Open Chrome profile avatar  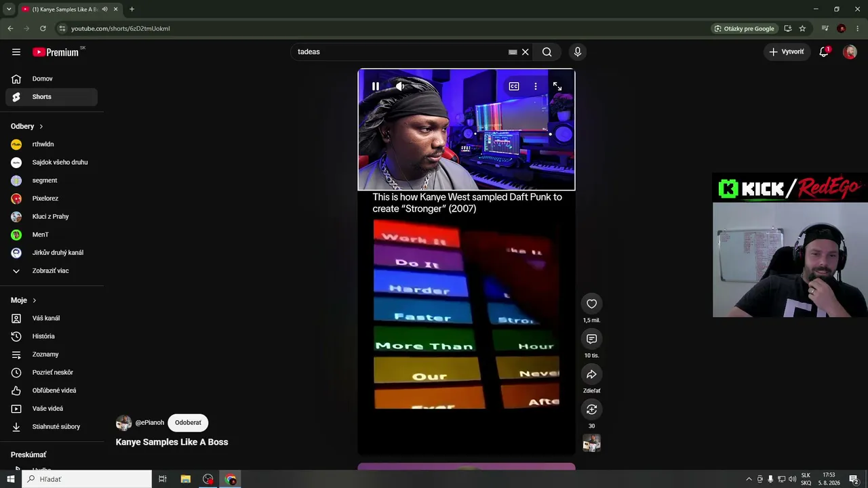click(842, 28)
